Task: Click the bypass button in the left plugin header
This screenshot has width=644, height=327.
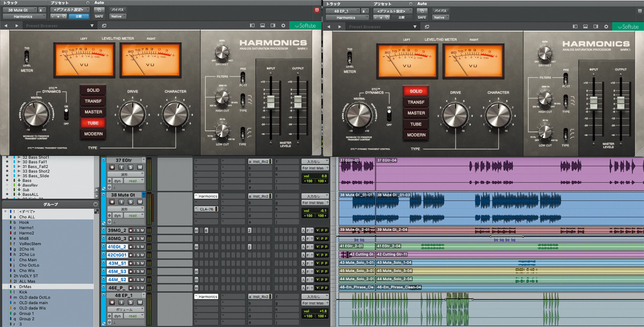Action: [x=118, y=10]
